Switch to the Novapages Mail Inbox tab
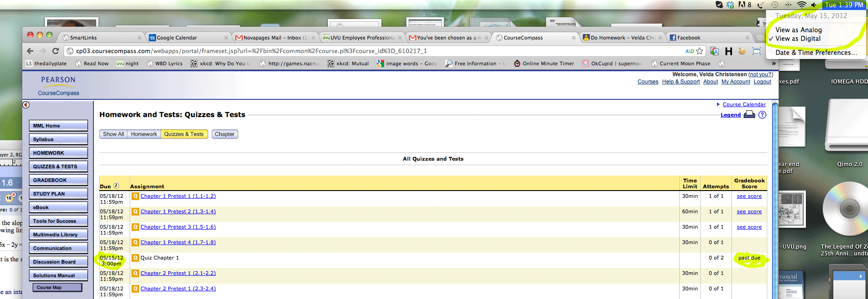The width and height of the screenshot is (868, 299). click(x=275, y=38)
